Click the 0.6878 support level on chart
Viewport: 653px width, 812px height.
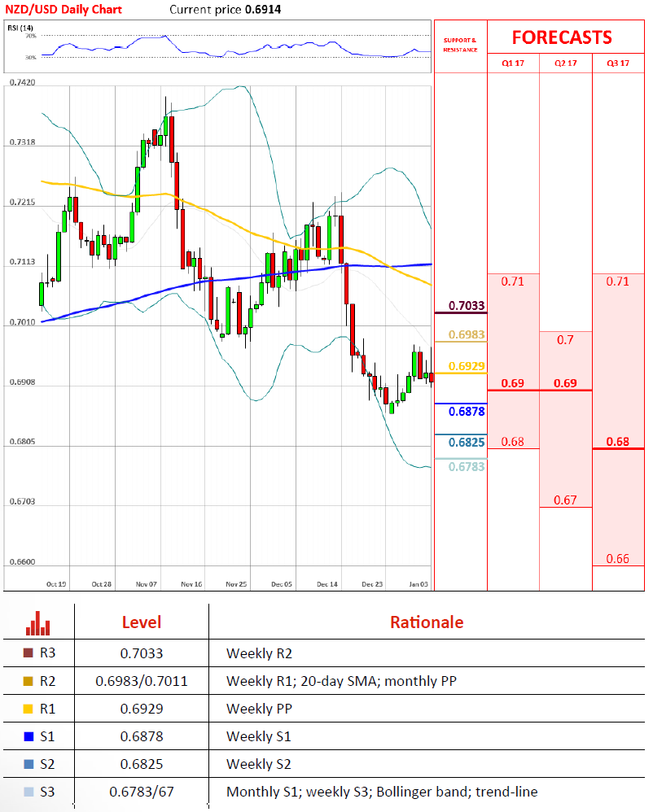tap(467, 411)
